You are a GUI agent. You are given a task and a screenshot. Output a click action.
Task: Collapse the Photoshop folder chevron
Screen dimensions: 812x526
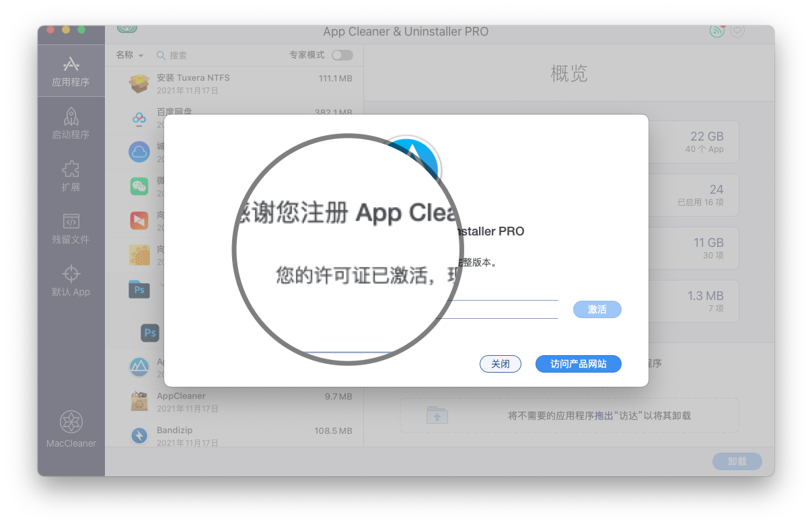point(162,285)
